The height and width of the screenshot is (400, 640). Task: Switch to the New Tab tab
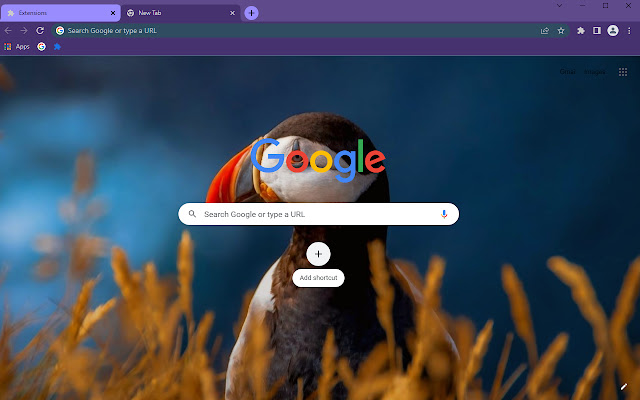point(181,13)
